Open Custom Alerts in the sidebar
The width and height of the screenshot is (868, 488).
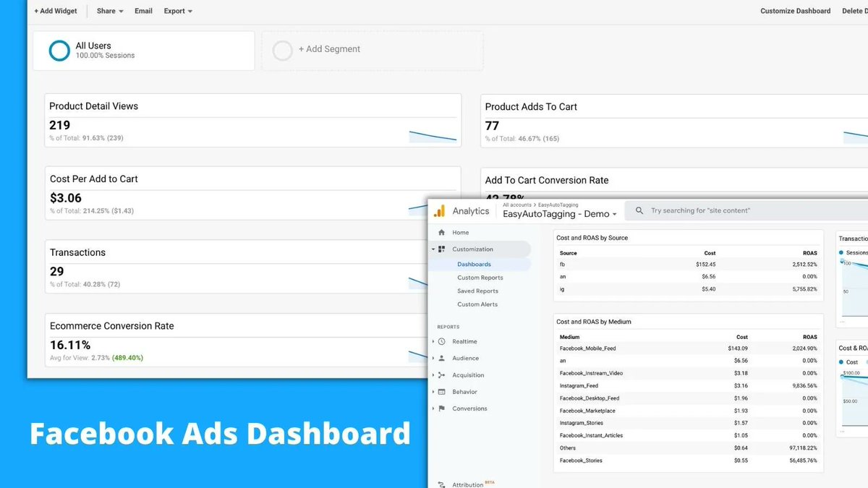[477, 304]
